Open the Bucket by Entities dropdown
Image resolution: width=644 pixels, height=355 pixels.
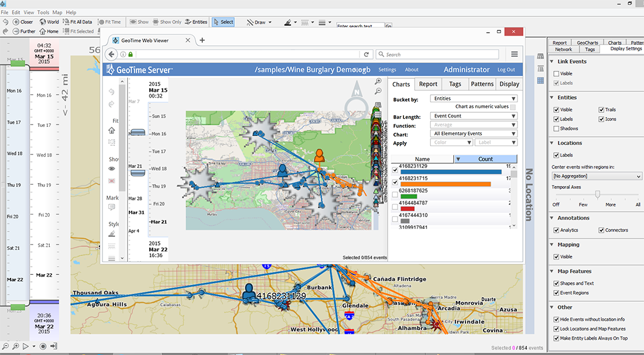474,98
